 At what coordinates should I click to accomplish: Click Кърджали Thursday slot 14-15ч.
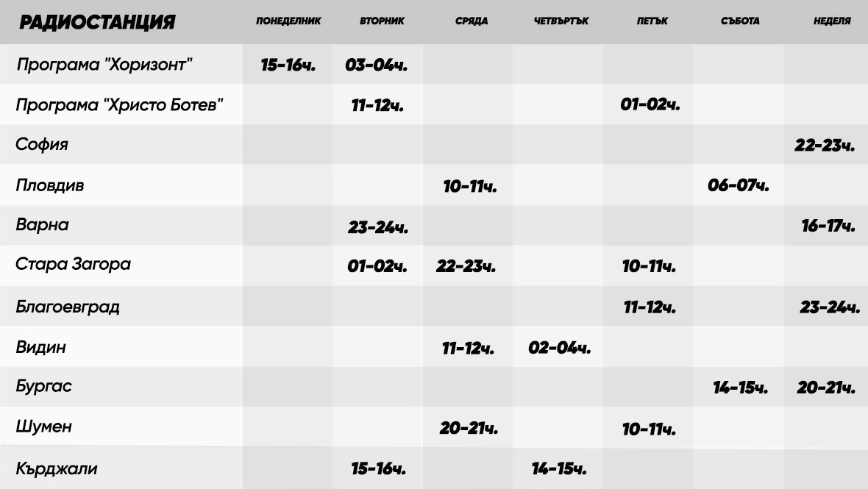pyautogui.click(x=559, y=469)
